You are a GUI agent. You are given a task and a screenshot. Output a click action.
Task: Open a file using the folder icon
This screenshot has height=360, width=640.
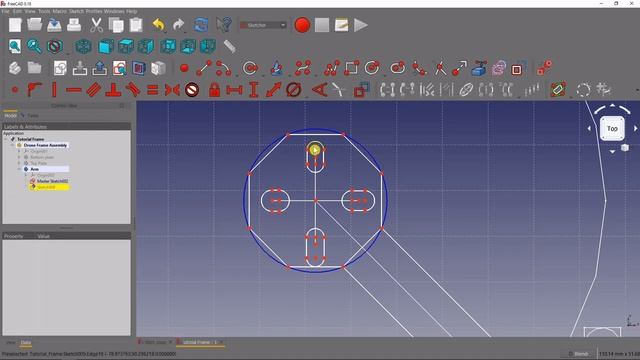35,24
